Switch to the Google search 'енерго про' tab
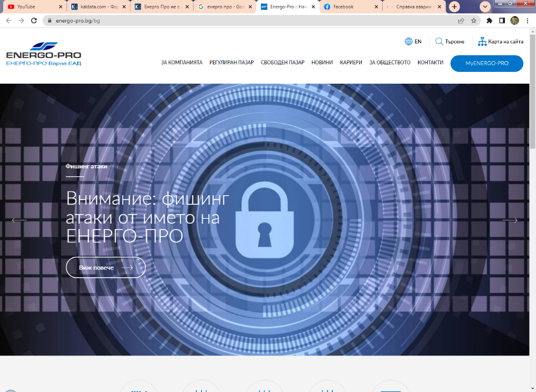Image resolution: width=536 pixels, height=392 pixels. 225,7
